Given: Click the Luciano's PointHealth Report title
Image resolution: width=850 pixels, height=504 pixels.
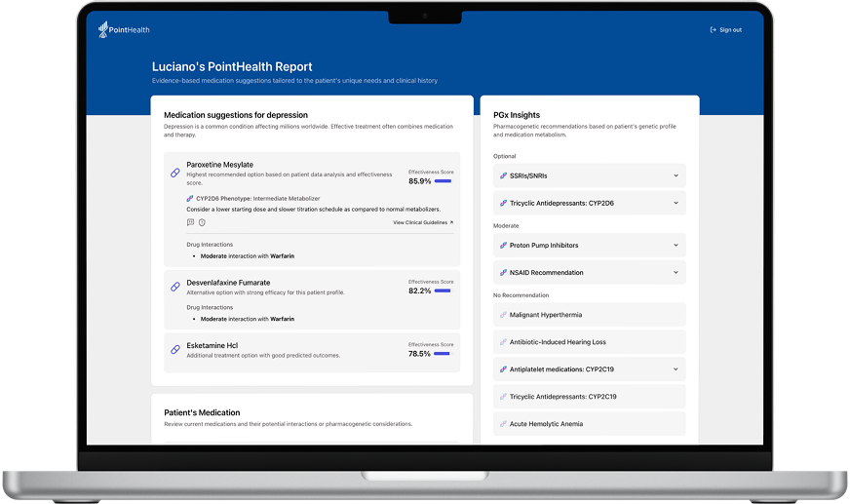Looking at the screenshot, I should [x=232, y=66].
